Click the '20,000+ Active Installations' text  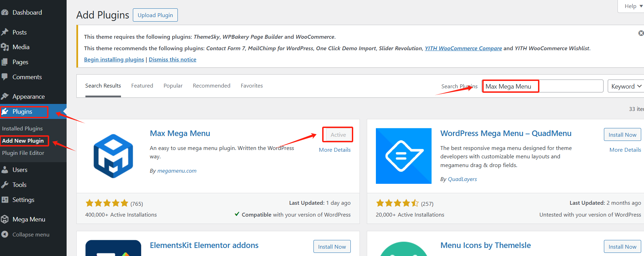[x=410, y=215]
